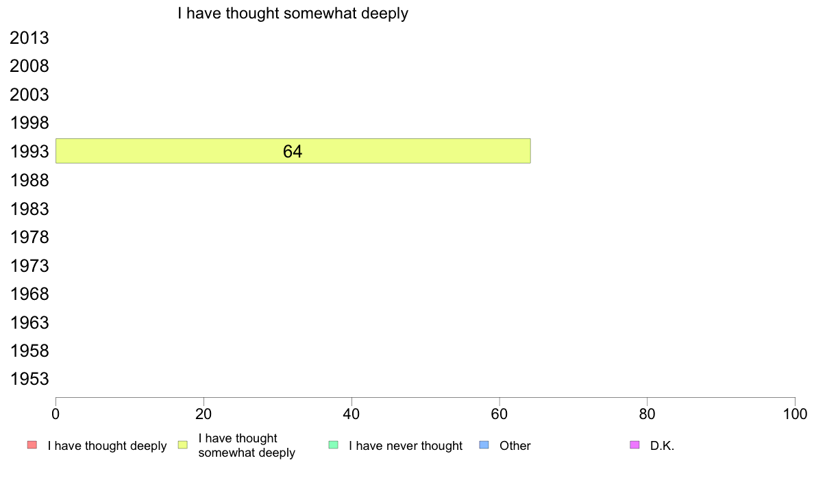Viewport: 814px width, 504px height.
Task: Toggle the 'I have never thought' legend label
Action: [x=406, y=446]
